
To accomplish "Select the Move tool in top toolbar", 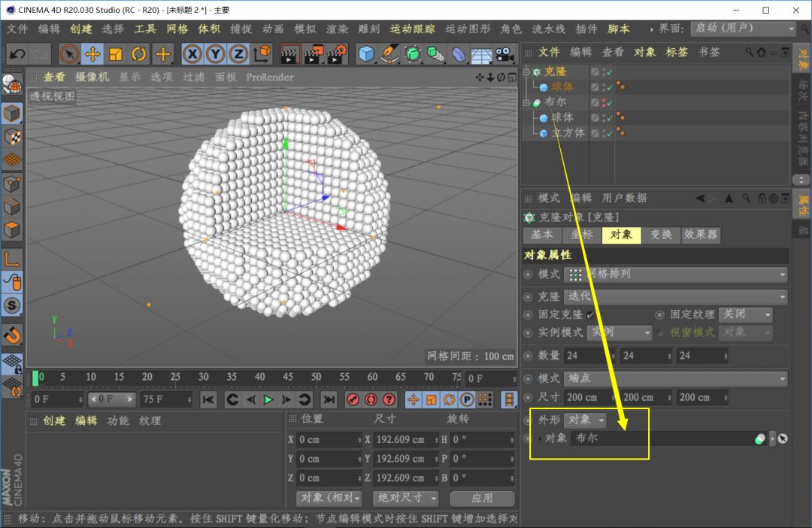I will point(92,54).
